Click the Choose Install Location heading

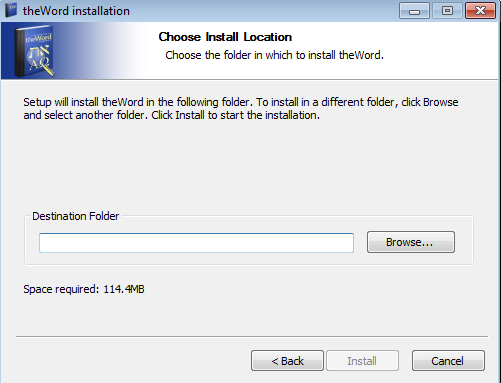point(225,37)
